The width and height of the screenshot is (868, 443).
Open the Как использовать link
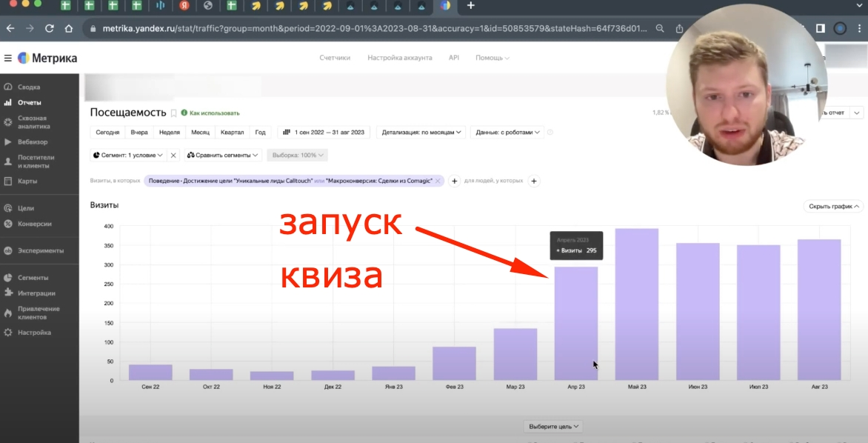[210, 113]
